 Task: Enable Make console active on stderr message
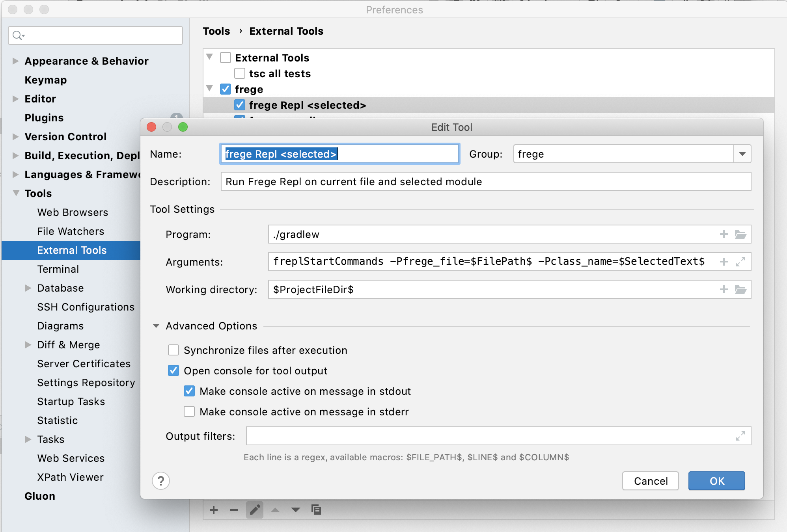coord(189,412)
